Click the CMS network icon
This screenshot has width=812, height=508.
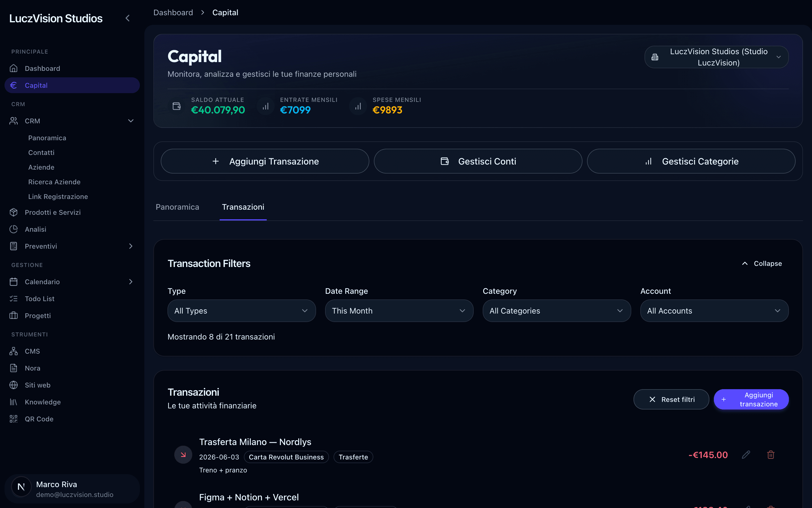coord(14,351)
